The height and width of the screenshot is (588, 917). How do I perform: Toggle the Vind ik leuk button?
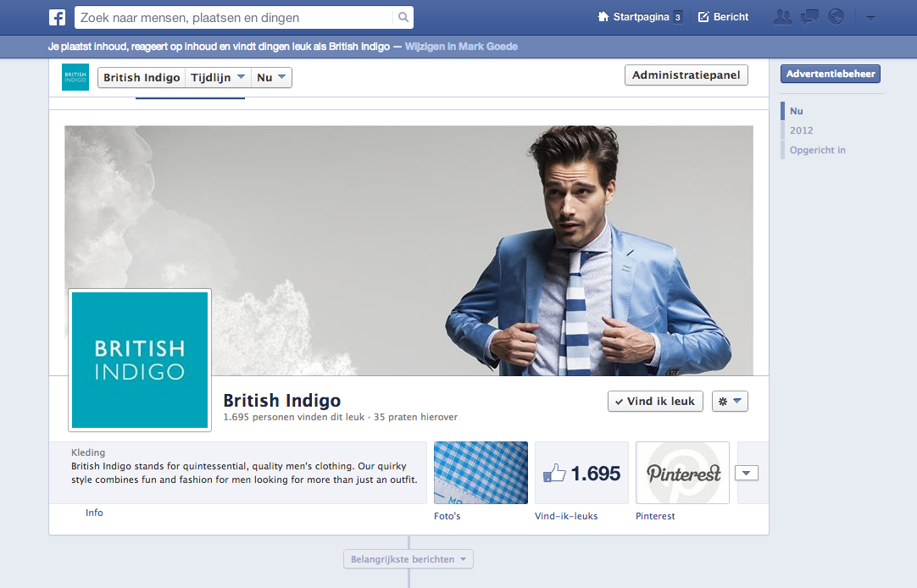(x=655, y=402)
